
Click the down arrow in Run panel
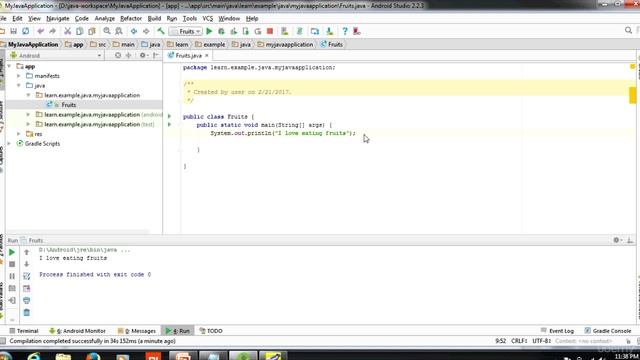(x=27, y=264)
